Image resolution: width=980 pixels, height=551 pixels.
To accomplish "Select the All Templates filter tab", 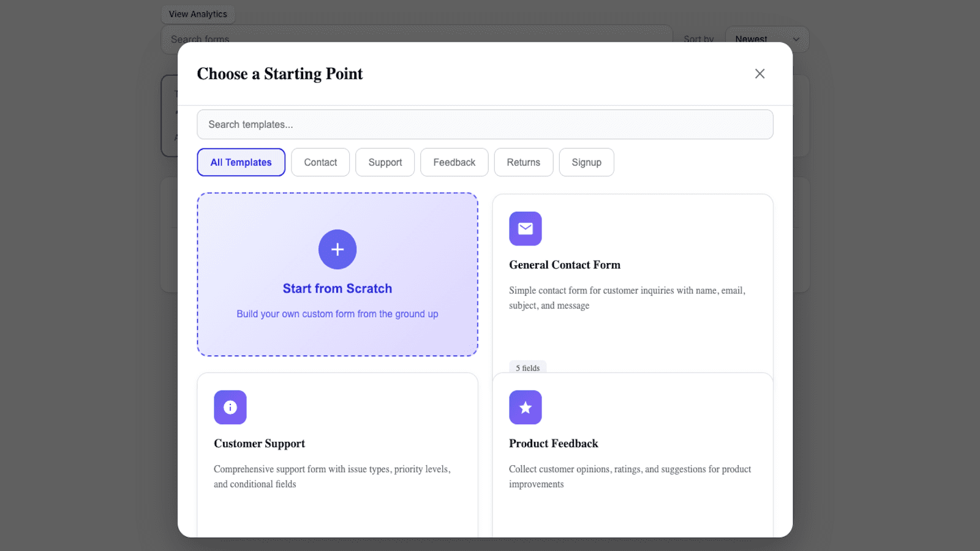I will point(241,162).
